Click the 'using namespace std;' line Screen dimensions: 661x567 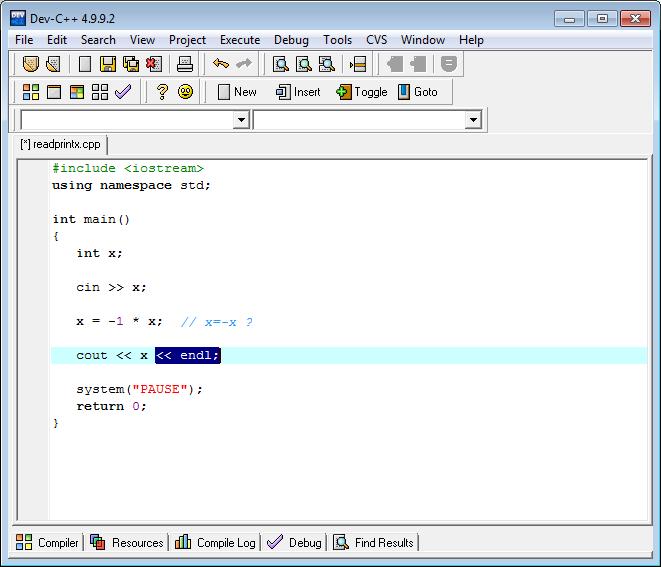131,185
